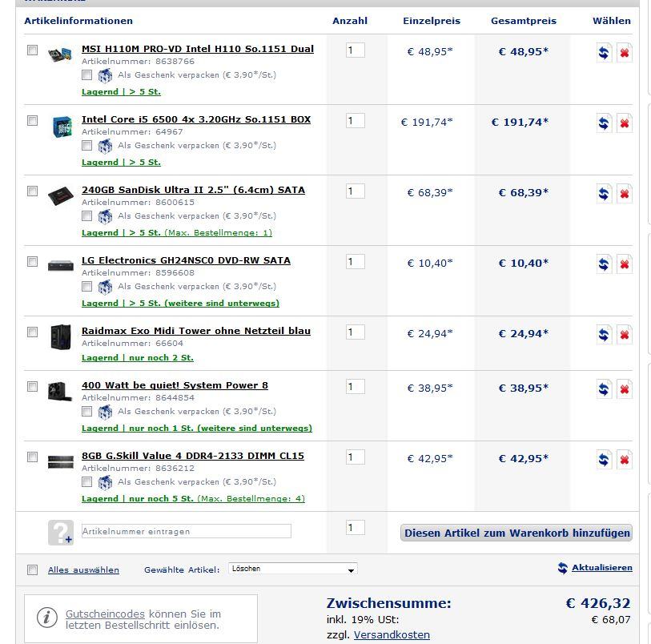
Task: Click gift box icon under Intel Core i5
Action: [x=105, y=146]
